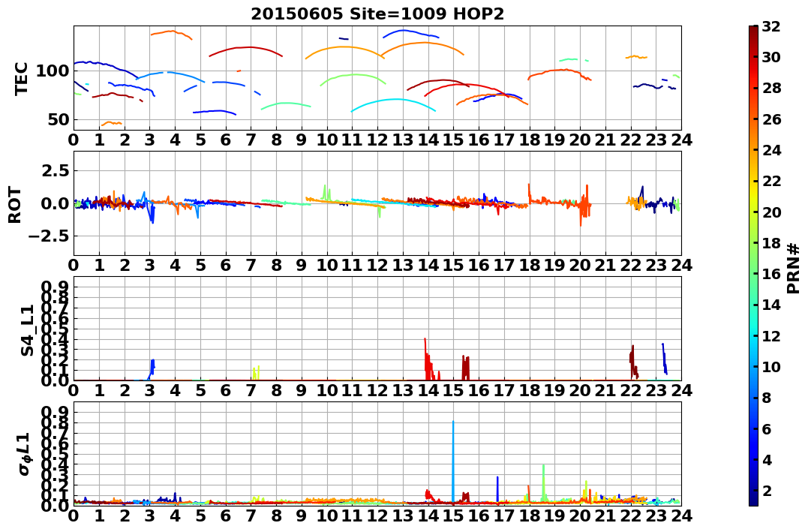Click the hour '6' tick under the S4_L1 panel

(226, 390)
